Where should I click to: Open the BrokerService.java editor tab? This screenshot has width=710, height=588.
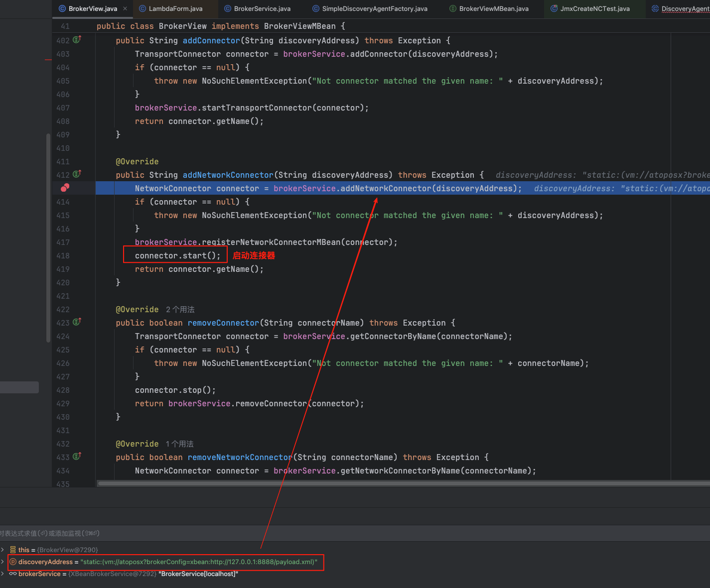point(262,8)
